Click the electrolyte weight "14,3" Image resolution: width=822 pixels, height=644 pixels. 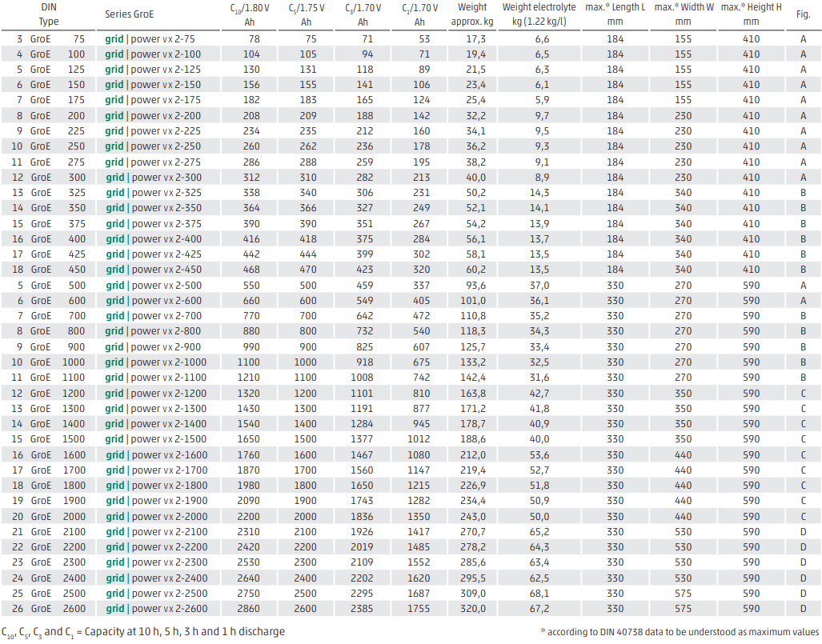[539, 193]
